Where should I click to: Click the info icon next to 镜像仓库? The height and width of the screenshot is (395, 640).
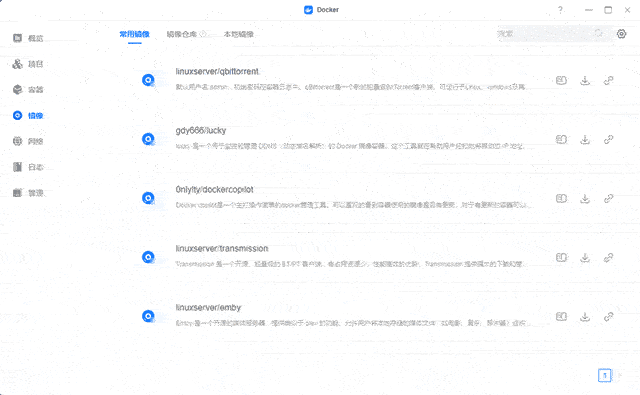pos(203,34)
